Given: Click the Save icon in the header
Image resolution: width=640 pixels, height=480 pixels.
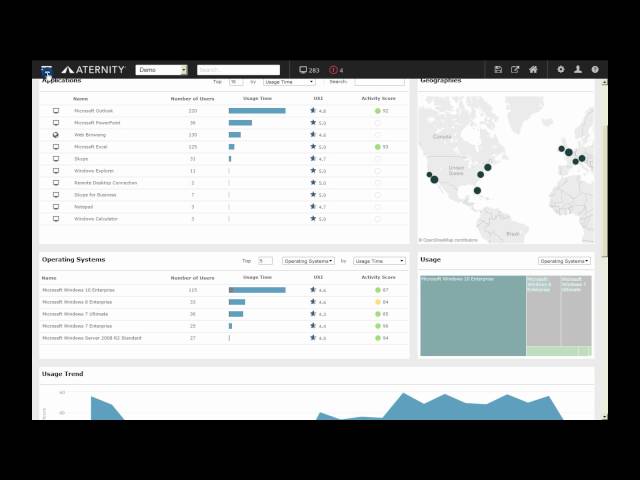Looking at the screenshot, I should click(x=498, y=69).
